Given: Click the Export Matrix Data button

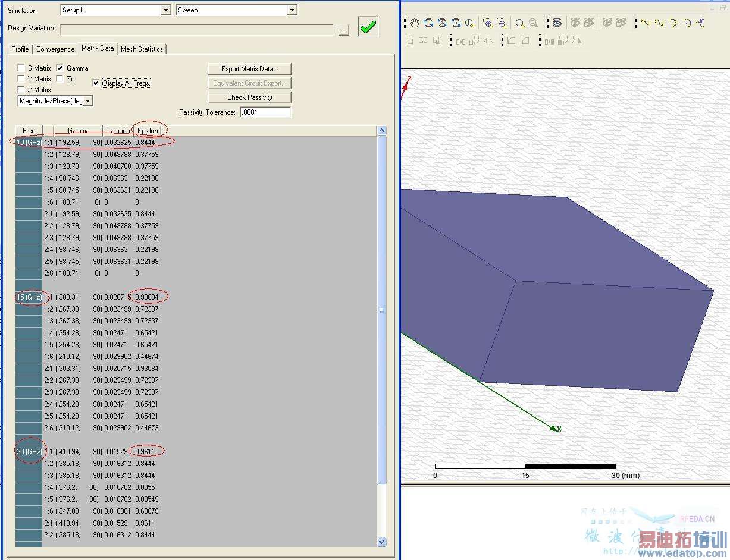Looking at the screenshot, I should point(249,69).
